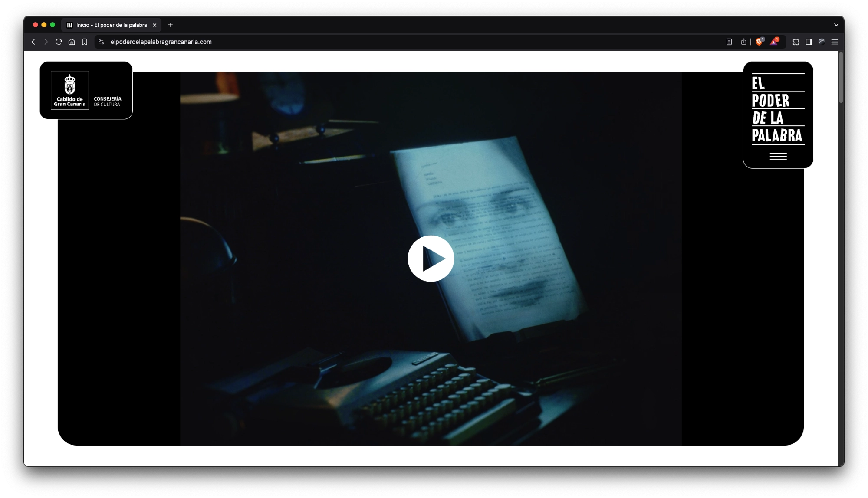Reload the current page
The height and width of the screenshot is (498, 868).
pos(59,42)
